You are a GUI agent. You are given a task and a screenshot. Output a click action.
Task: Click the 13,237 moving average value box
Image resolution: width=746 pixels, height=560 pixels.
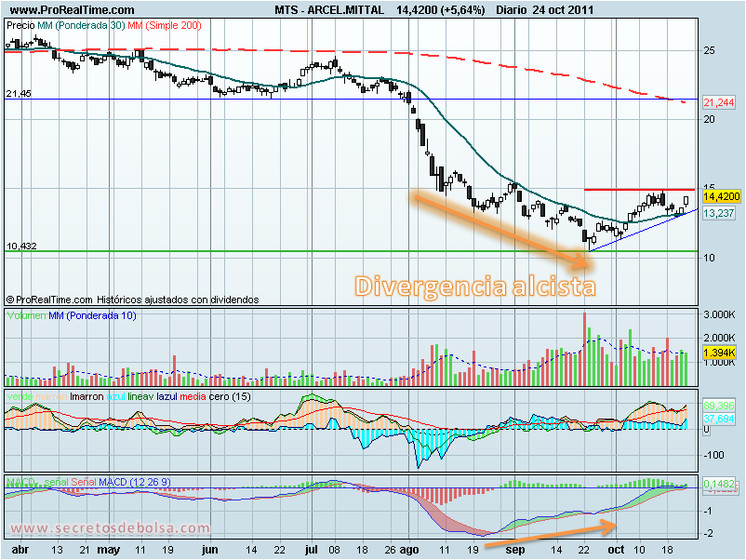coord(718,213)
